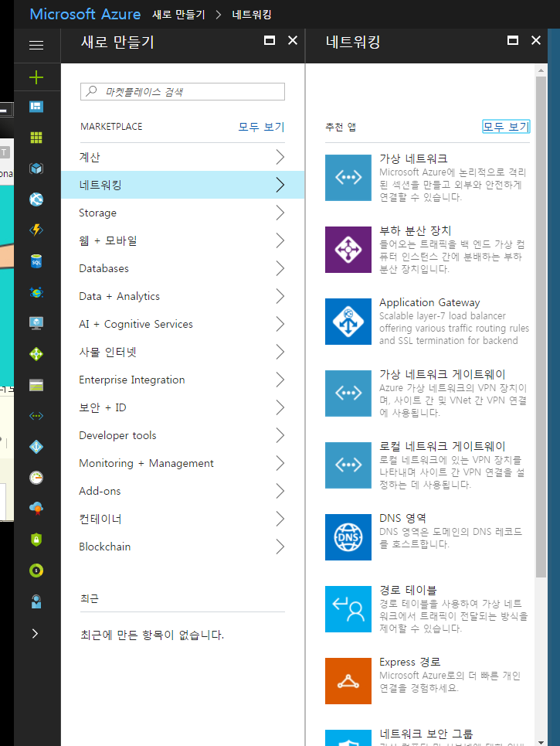The image size is (560, 746).
Task: Open SQL databases sidebar icon
Action: point(36,261)
